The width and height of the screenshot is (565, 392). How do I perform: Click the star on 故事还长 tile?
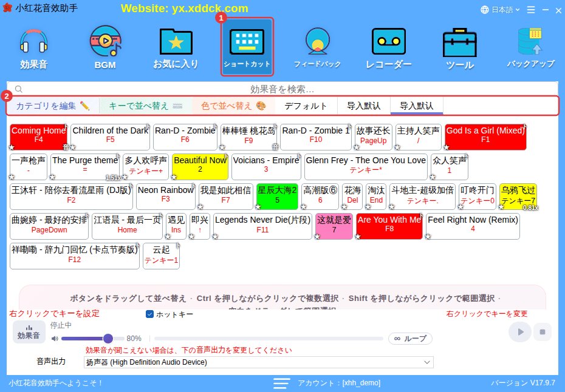click(357, 147)
